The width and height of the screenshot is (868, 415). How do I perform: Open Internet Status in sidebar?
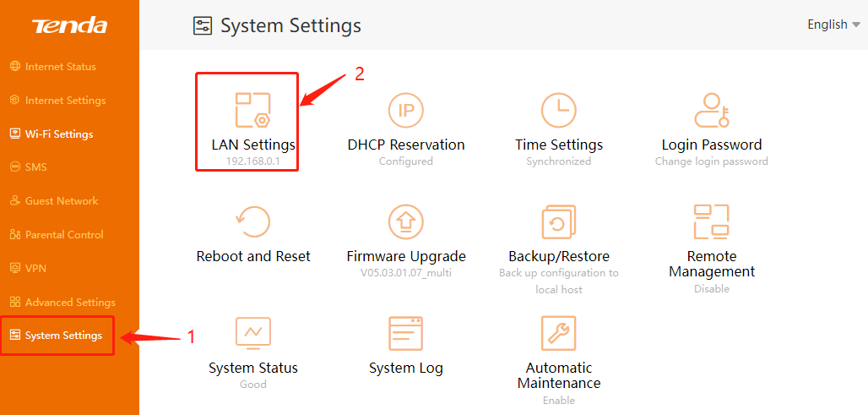tap(60, 67)
